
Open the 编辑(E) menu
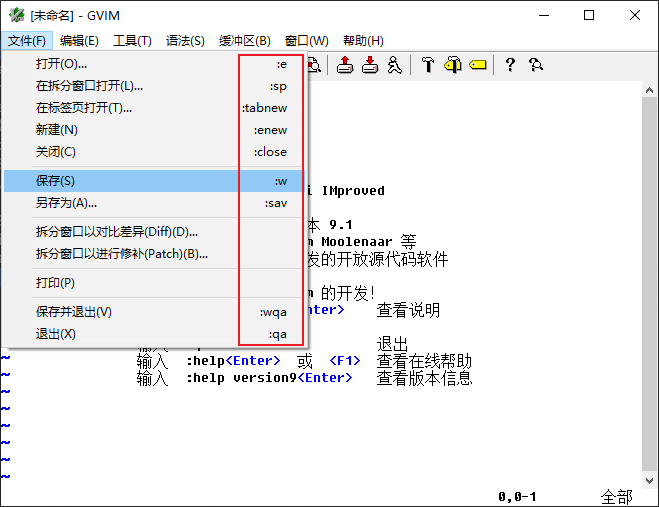pos(79,41)
